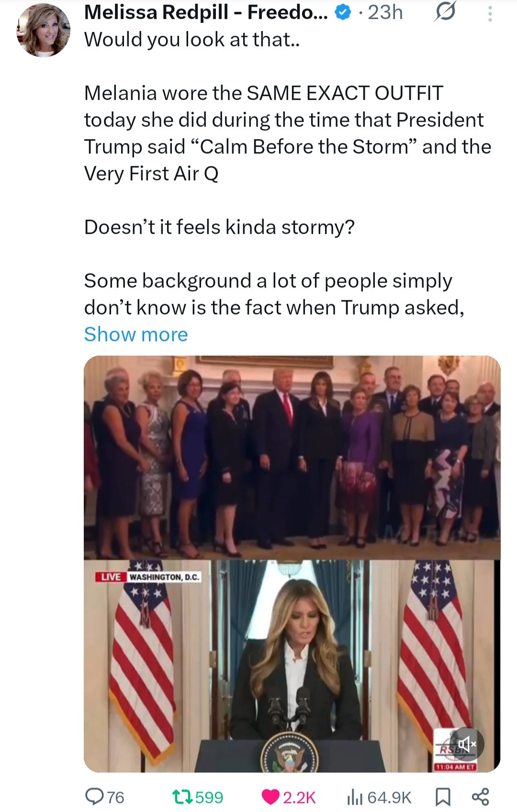Open the 23h post timestamp
The width and height of the screenshot is (517, 812).
pyautogui.click(x=385, y=12)
